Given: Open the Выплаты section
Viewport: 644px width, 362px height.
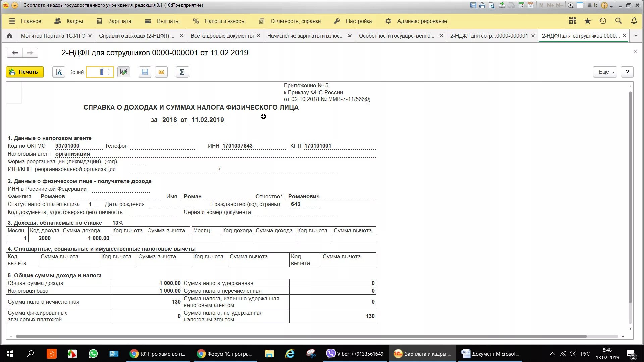Looking at the screenshot, I should point(162,21).
